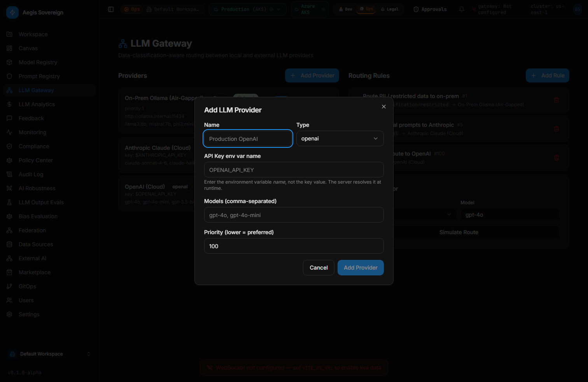This screenshot has height=382, width=588.
Task: Click the Monitoring pulse icon in sidebar
Action: (x=9, y=132)
